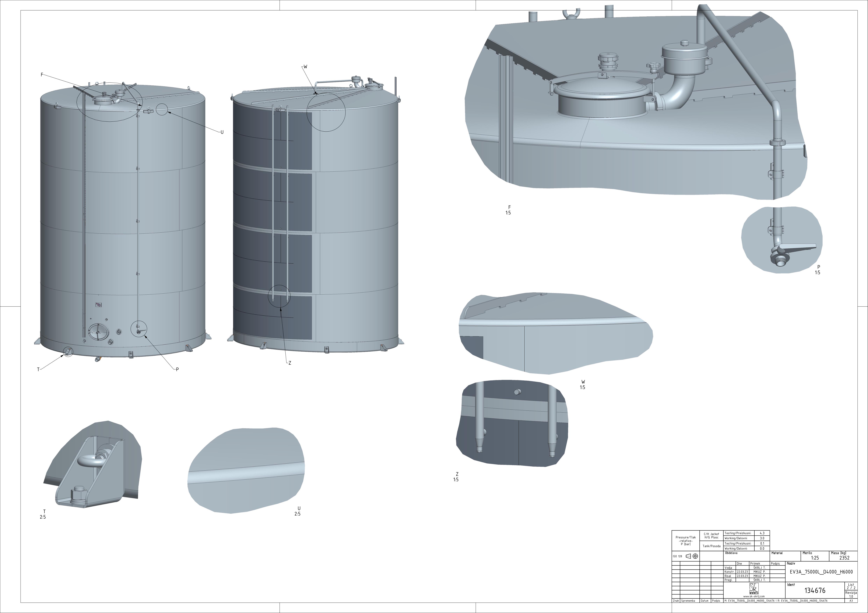The image size is (868, 613).
Task: Click the 'Material' field header
Action: pos(777,553)
